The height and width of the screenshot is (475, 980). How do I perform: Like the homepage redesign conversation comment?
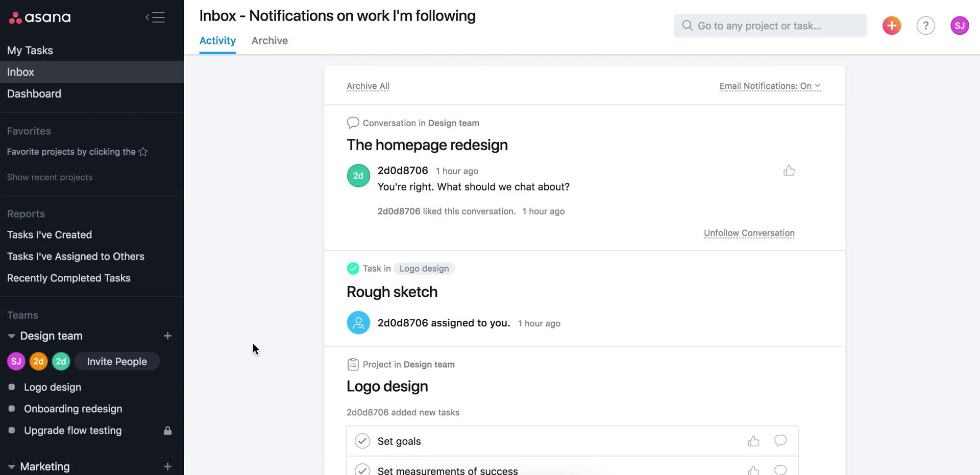pos(789,170)
